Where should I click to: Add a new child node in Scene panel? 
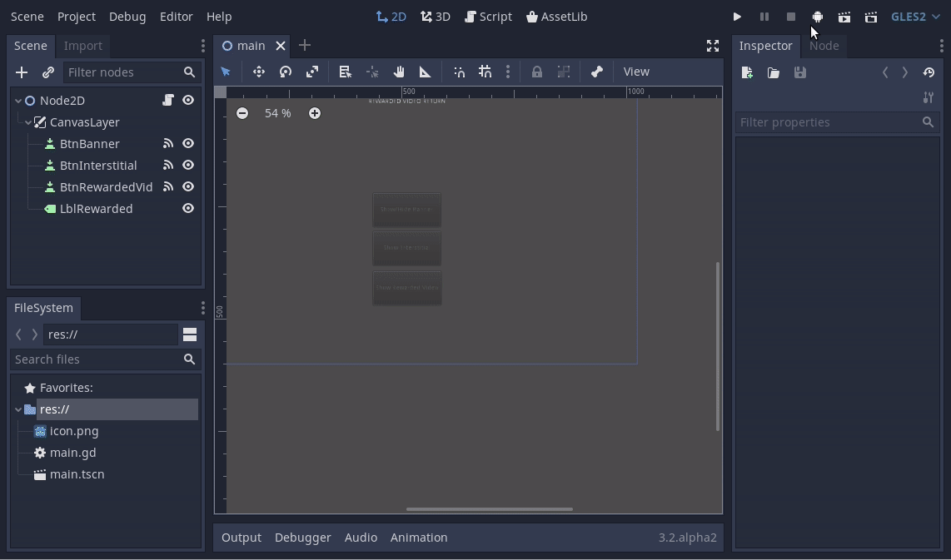pyautogui.click(x=22, y=72)
